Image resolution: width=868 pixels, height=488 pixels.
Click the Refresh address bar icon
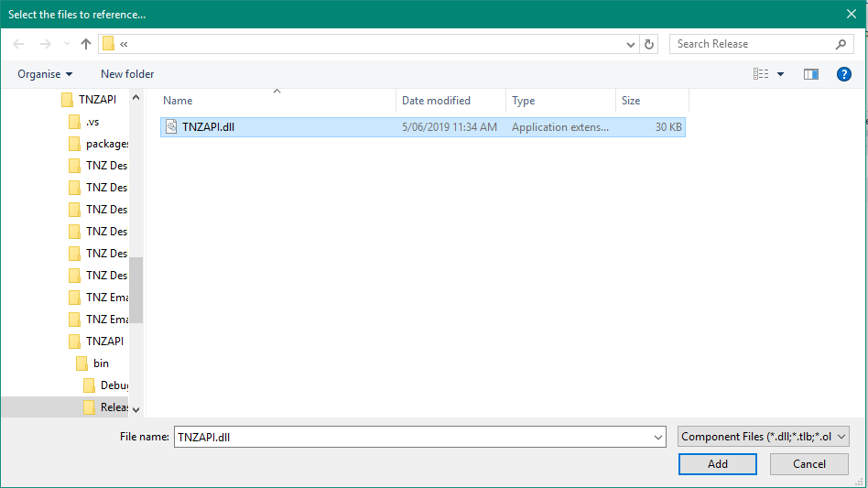click(x=649, y=44)
